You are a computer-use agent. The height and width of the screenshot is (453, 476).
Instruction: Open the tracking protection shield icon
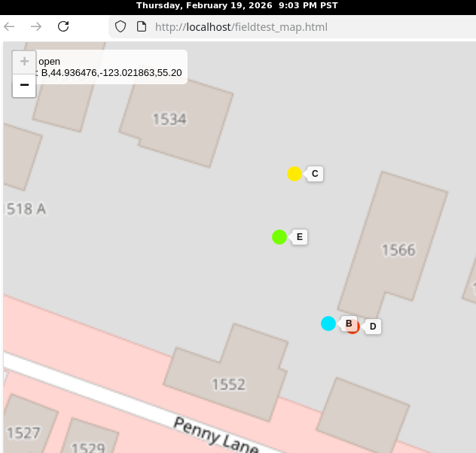coord(121,27)
